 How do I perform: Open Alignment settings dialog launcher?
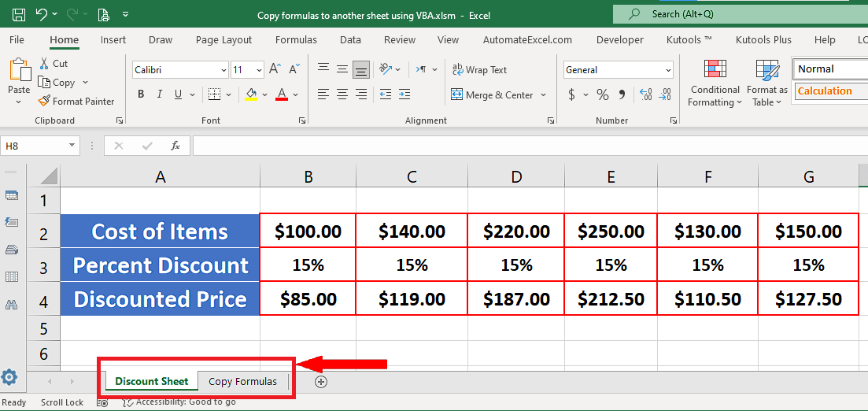(x=550, y=120)
